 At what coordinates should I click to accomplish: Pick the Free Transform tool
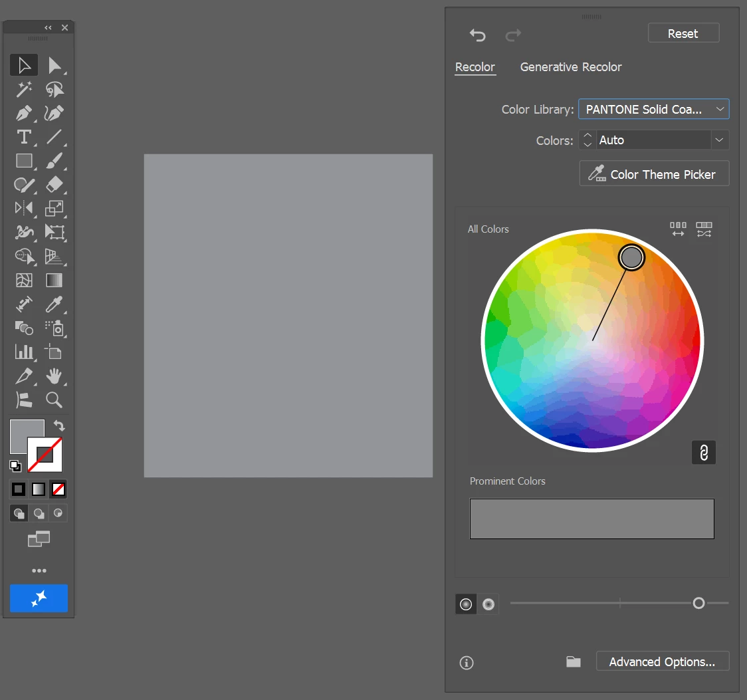(x=54, y=232)
